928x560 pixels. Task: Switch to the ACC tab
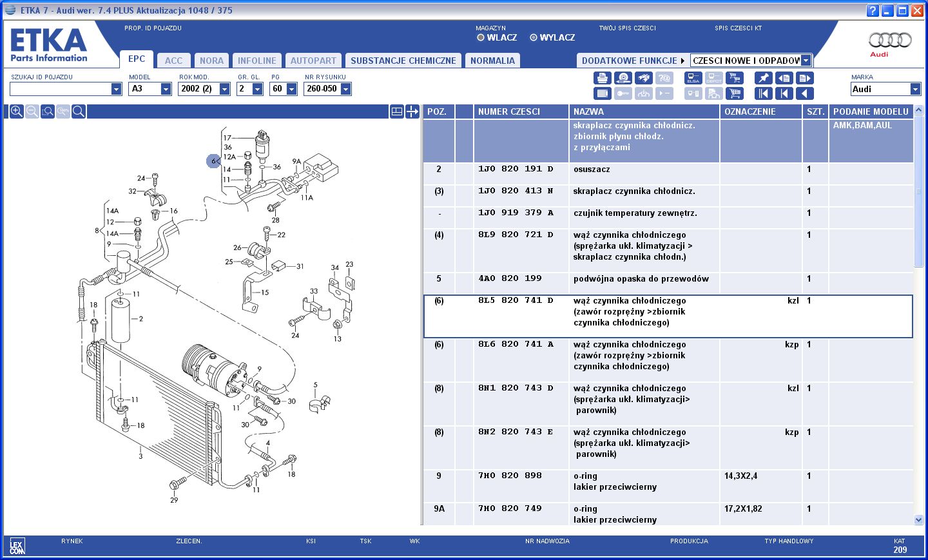click(173, 61)
